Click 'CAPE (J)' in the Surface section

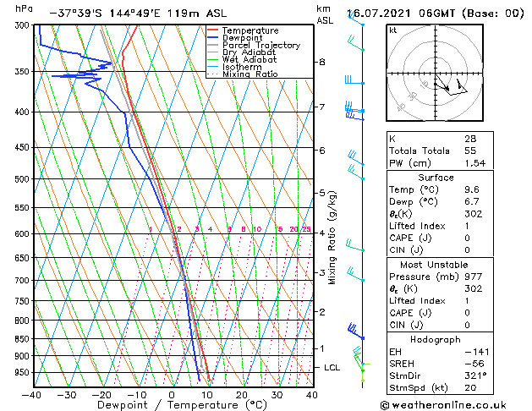click(x=410, y=238)
